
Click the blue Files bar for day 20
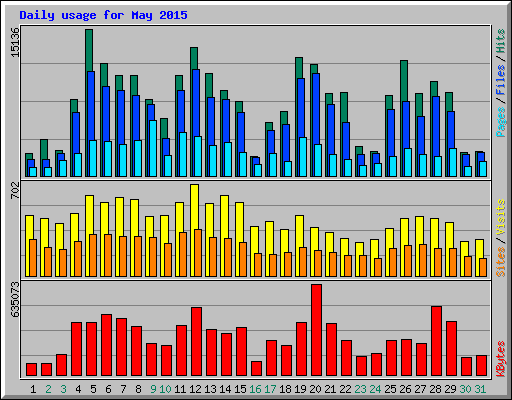[316, 109]
